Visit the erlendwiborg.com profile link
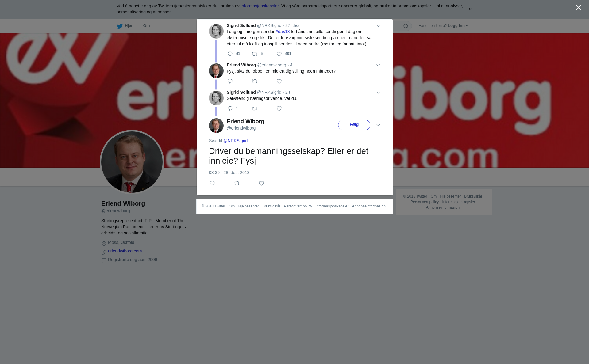Screen dimensions: 589x364 [x=125, y=251]
